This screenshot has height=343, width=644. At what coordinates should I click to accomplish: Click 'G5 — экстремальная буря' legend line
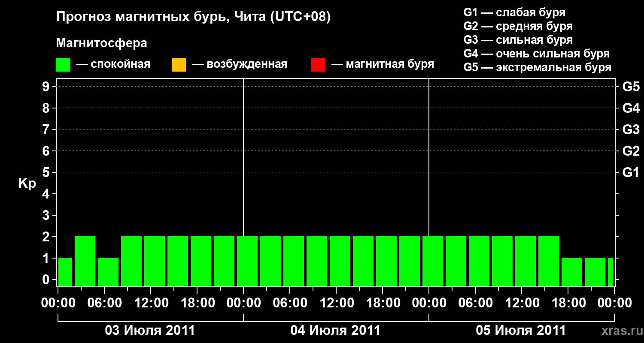click(538, 67)
